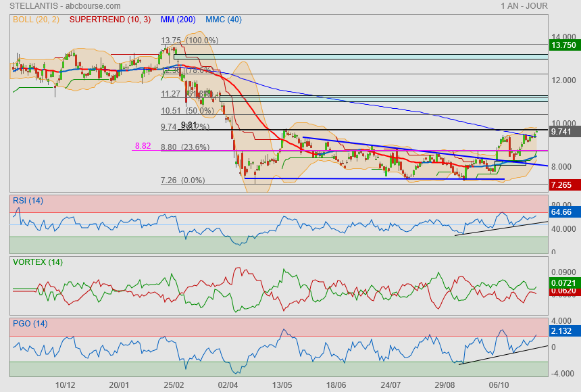581x392 pixels.
Task: Open the RSI (14) panel label
Action: point(28,200)
